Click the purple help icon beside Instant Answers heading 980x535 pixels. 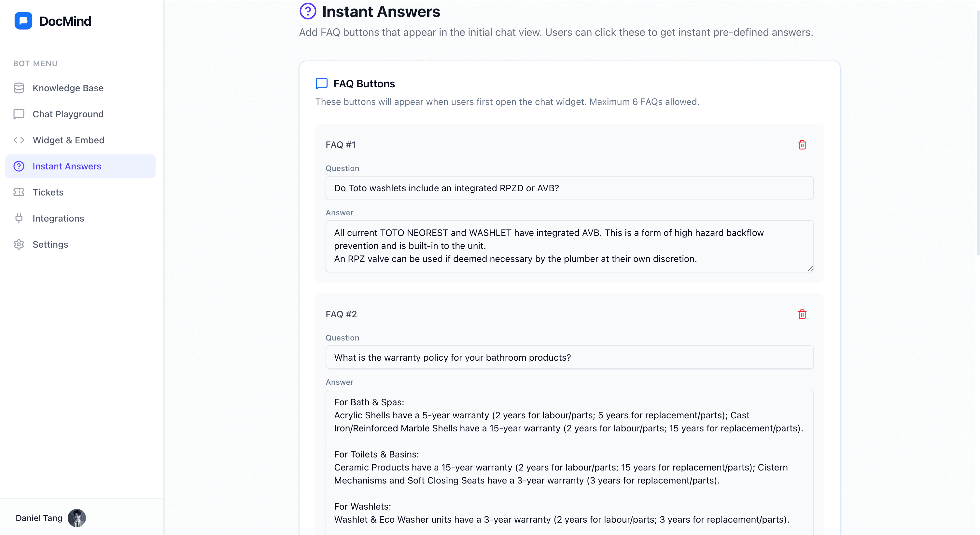308,11
